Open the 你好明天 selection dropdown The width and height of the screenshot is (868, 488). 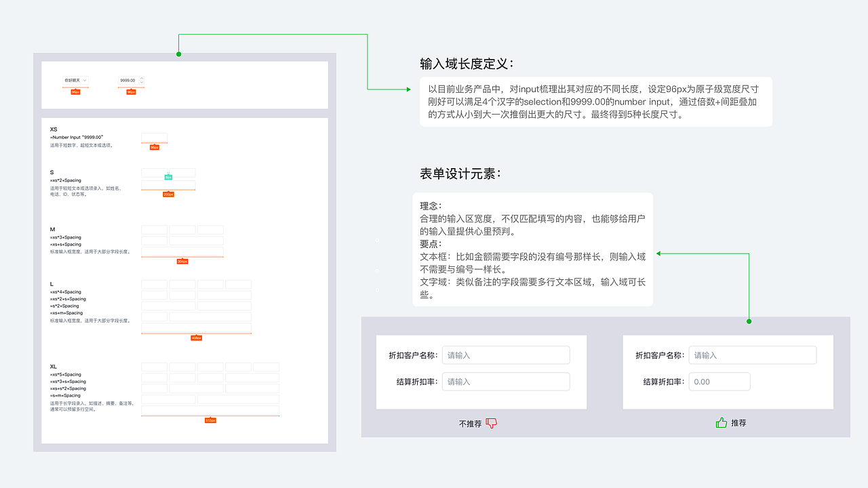click(75, 81)
